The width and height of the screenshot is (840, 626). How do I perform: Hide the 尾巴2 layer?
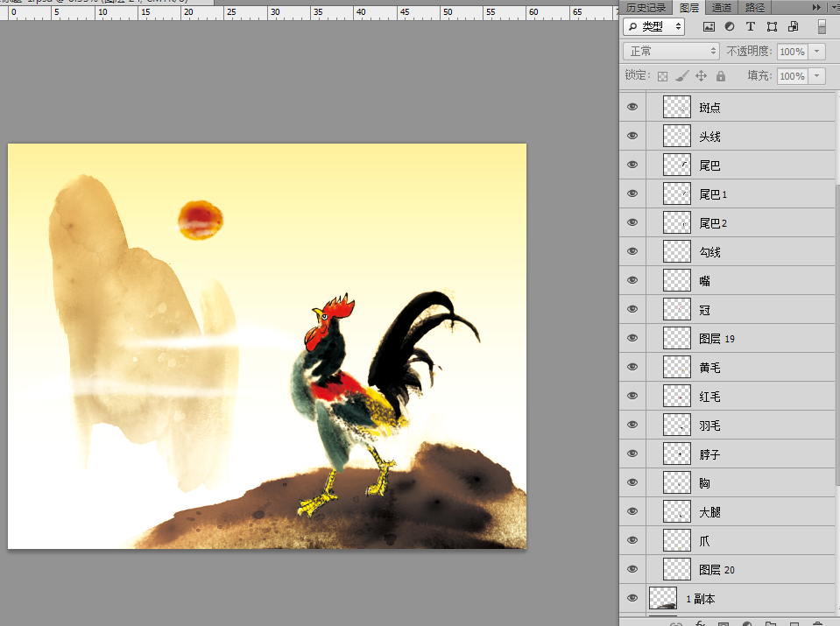[632, 222]
